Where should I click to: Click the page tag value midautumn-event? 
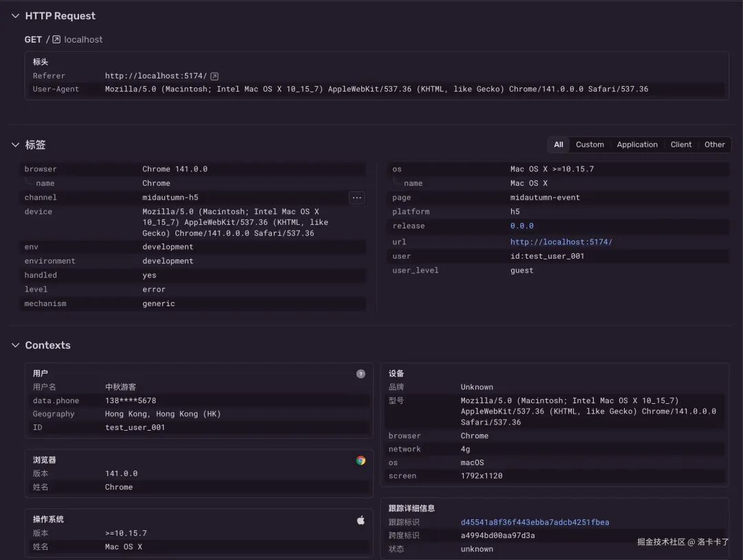(545, 197)
